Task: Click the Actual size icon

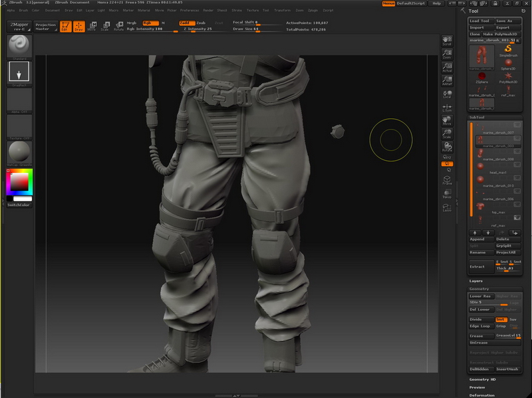Action: click(447, 68)
